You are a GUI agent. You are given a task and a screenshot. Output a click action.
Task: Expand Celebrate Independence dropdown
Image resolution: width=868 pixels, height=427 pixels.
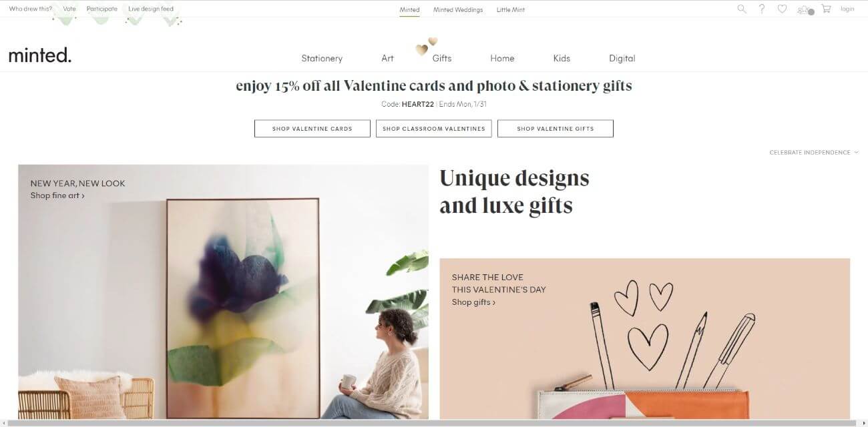[x=814, y=152]
